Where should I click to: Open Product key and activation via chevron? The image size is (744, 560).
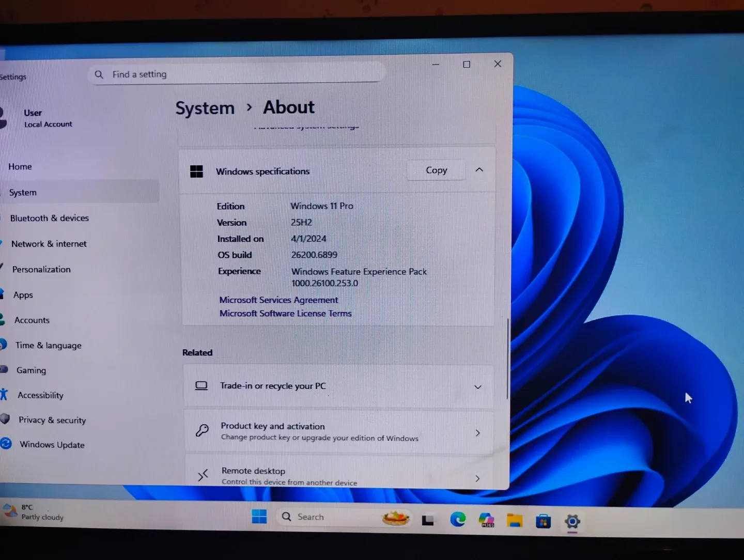tap(477, 433)
